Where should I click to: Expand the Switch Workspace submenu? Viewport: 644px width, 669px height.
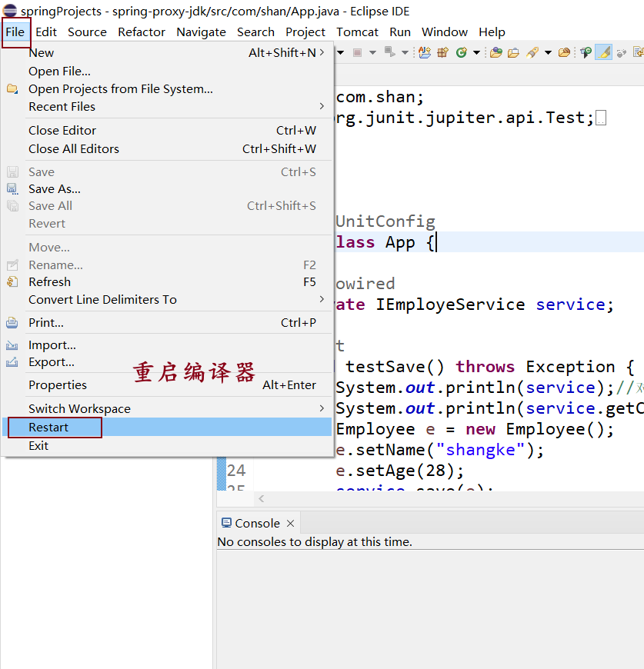point(167,409)
